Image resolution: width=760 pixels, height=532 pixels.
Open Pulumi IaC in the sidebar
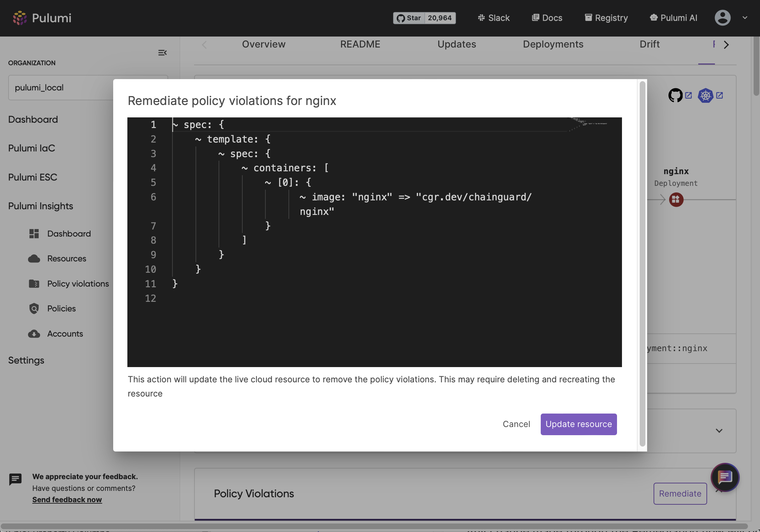(x=32, y=148)
